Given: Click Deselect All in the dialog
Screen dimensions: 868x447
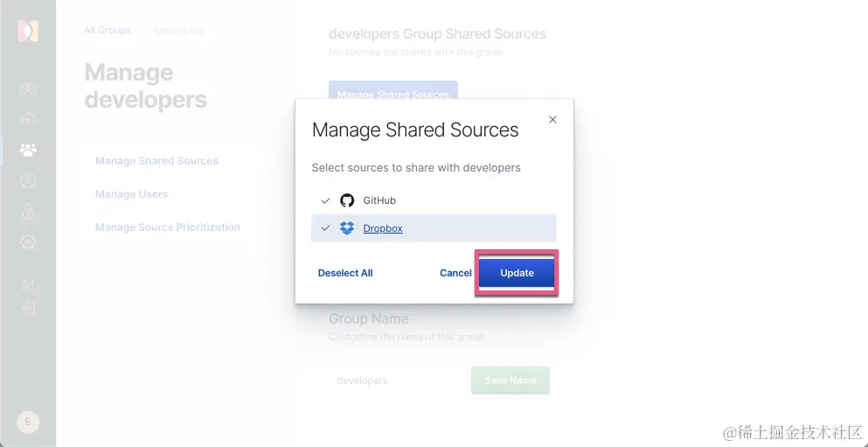Looking at the screenshot, I should click(x=345, y=273).
